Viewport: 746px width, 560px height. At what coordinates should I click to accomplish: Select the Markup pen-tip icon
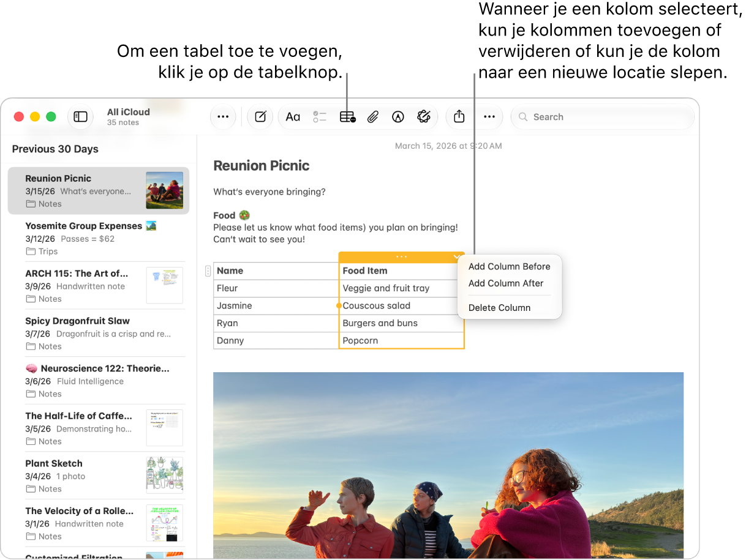[398, 117]
